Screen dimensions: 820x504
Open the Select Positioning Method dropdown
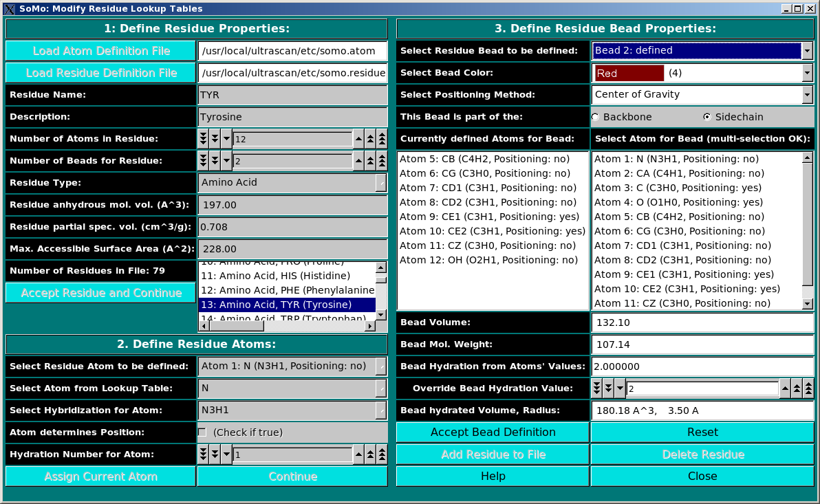[x=807, y=95]
